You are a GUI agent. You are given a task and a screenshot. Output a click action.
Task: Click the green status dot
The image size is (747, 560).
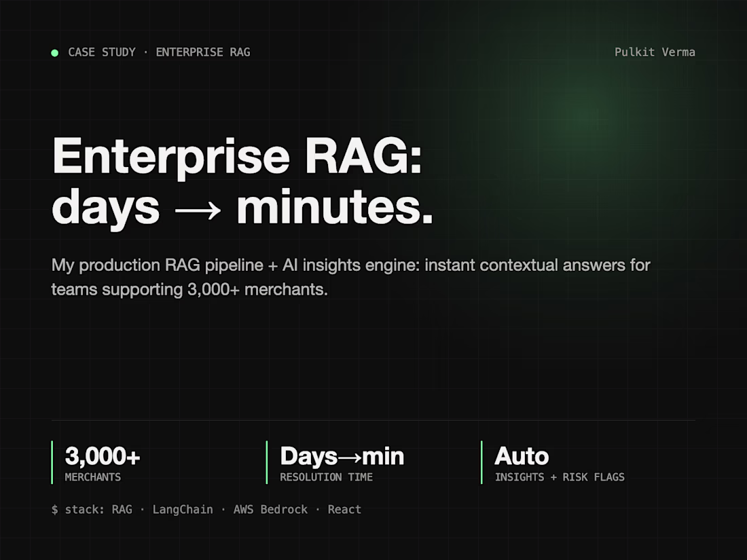(55, 53)
